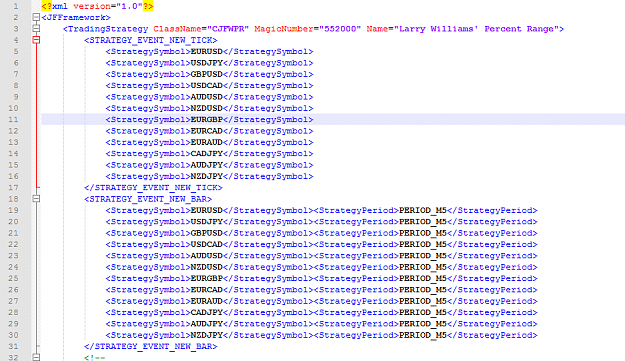
Task: Click line number 17 in the margin
Action: pyautogui.click(x=13, y=187)
